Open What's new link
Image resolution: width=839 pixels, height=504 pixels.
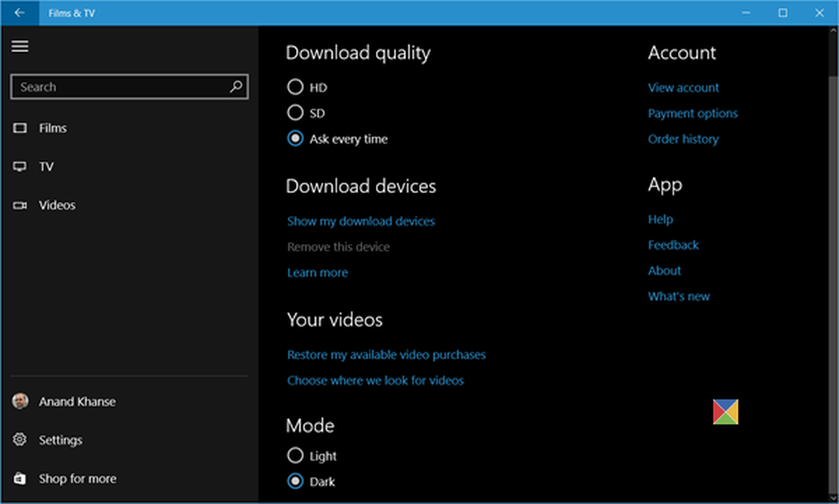pyautogui.click(x=679, y=296)
